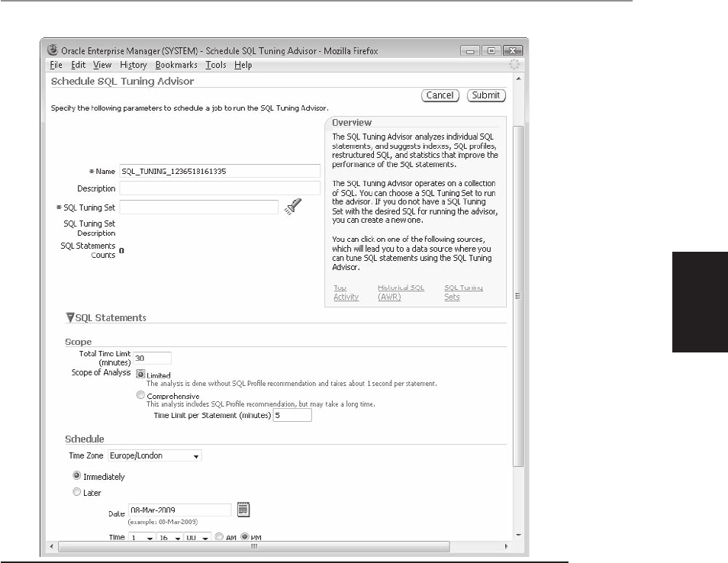Open the seconds dropdown showing 00
The height and width of the screenshot is (563, 728).
198,537
